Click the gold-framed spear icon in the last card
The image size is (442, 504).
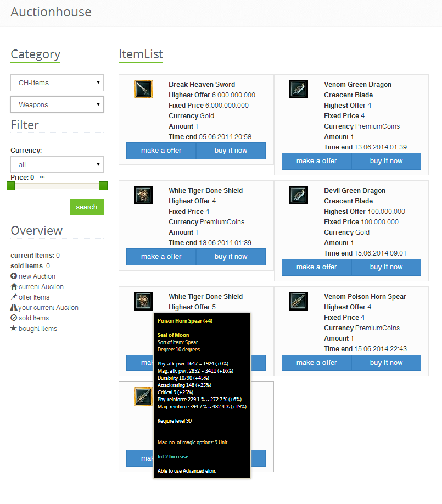143,397
